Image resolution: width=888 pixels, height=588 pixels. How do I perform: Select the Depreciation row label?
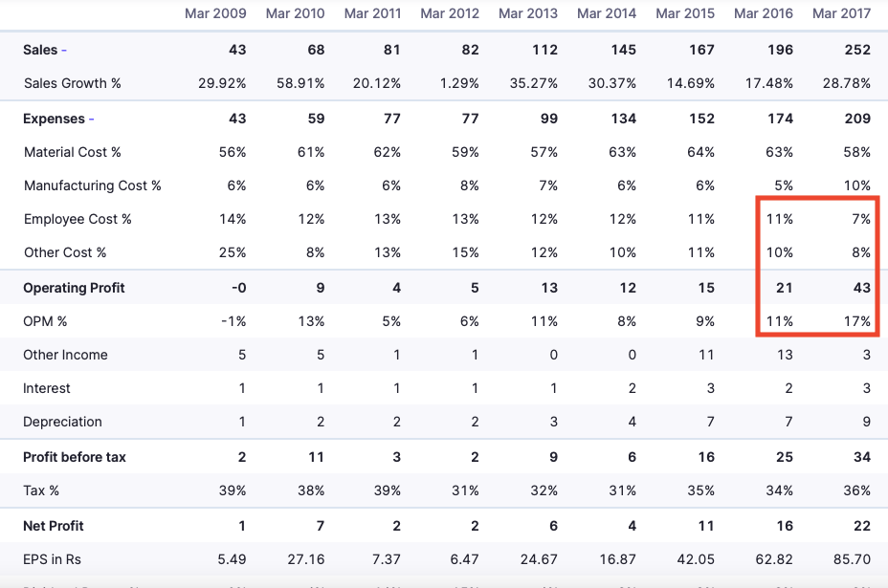click(x=62, y=422)
